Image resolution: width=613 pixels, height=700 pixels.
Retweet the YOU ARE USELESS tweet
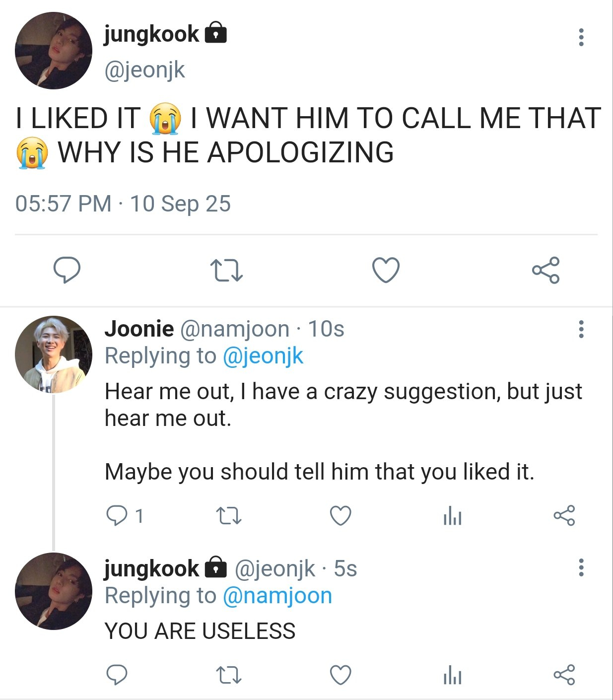pos(229,675)
